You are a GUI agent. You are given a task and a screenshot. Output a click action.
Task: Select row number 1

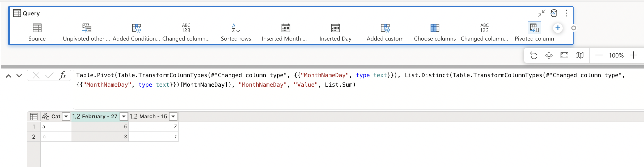(34, 126)
